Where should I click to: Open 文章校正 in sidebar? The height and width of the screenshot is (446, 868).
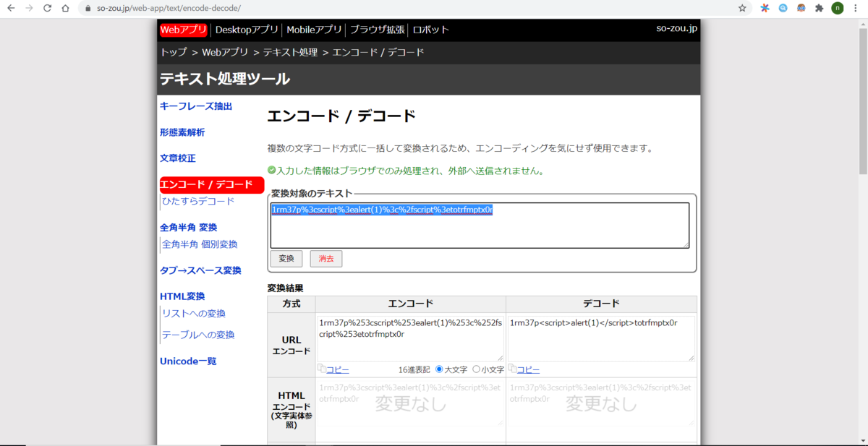click(x=178, y=158)
